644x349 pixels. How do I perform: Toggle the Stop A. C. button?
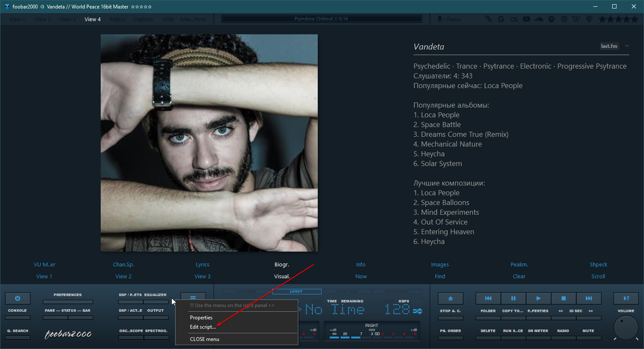[450, 318]
